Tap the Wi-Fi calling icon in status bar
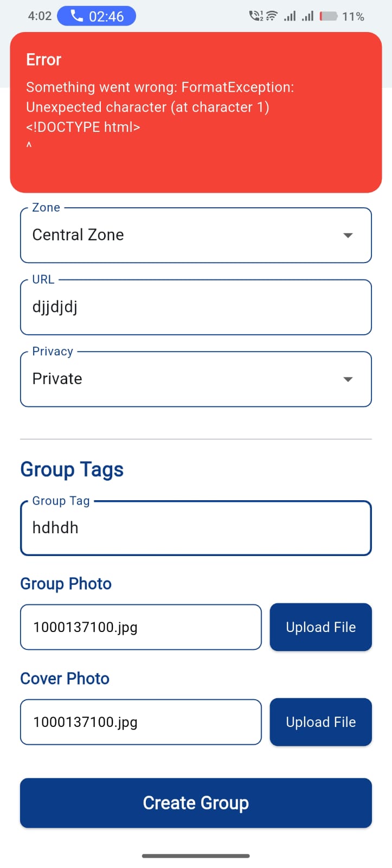The height and width of the screenshot is (868, 392). pyautogui.click(x=255, y=16)
